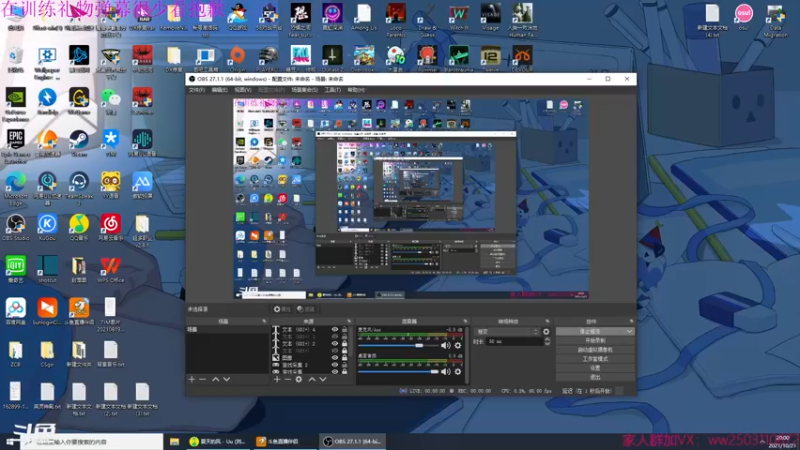Open Microsoft Edge desktop icon
Viewport: 800px width, 450px height.
click(15, 189)
